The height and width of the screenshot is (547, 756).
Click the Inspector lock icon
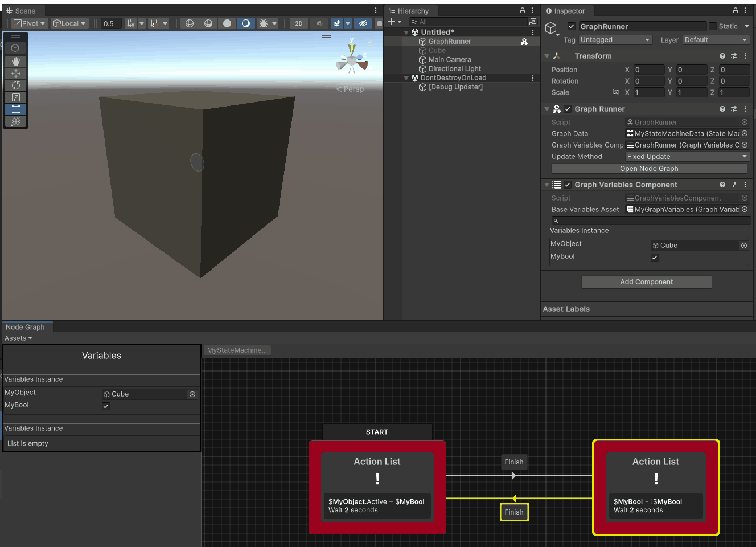(x=735, y=10)
